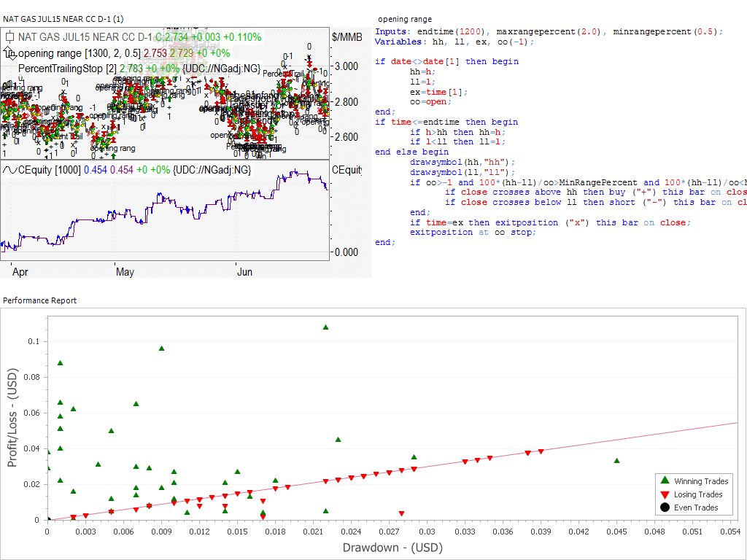Click the 0.000 equity axis label
The width and height of the screenshot is (747, 560).
347,252
